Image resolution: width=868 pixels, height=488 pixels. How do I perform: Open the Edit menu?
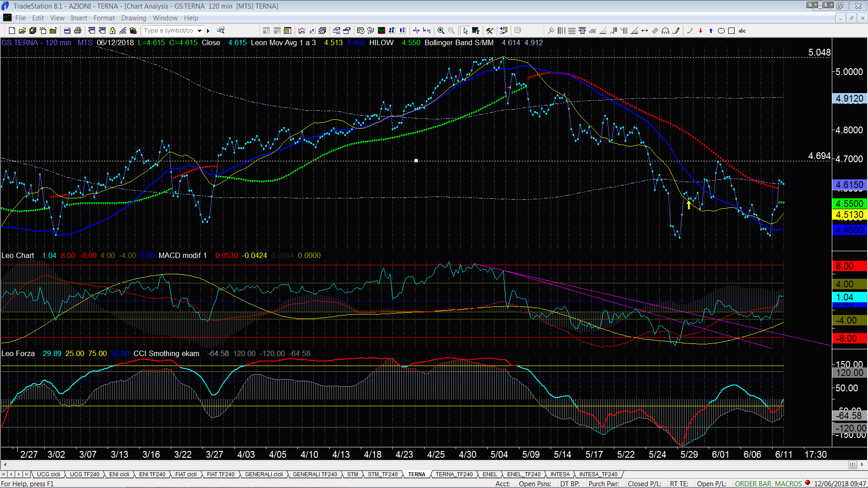click(38, 18)
